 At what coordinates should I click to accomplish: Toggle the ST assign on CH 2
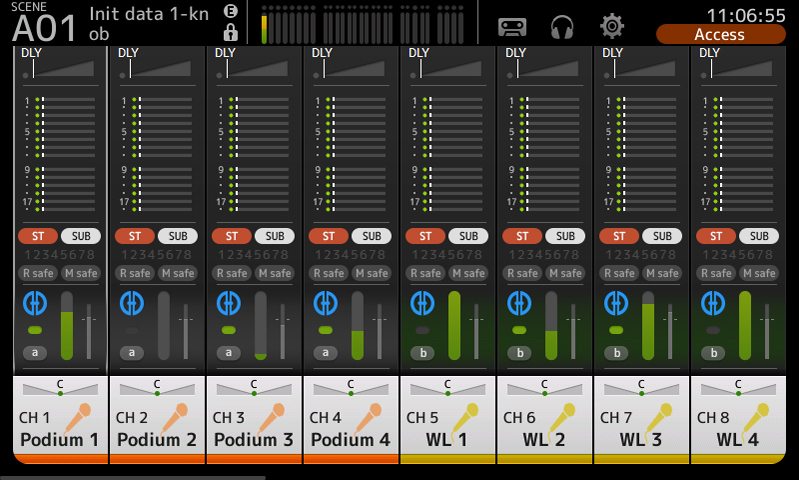[x=135, y=236]
